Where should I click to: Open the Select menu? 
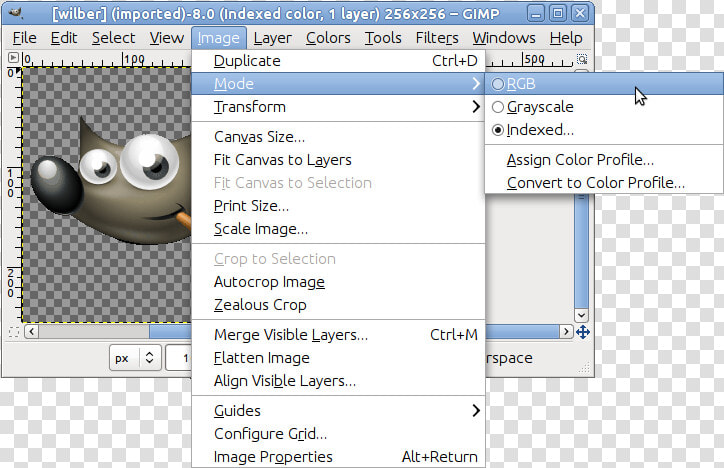click(114, 38)
